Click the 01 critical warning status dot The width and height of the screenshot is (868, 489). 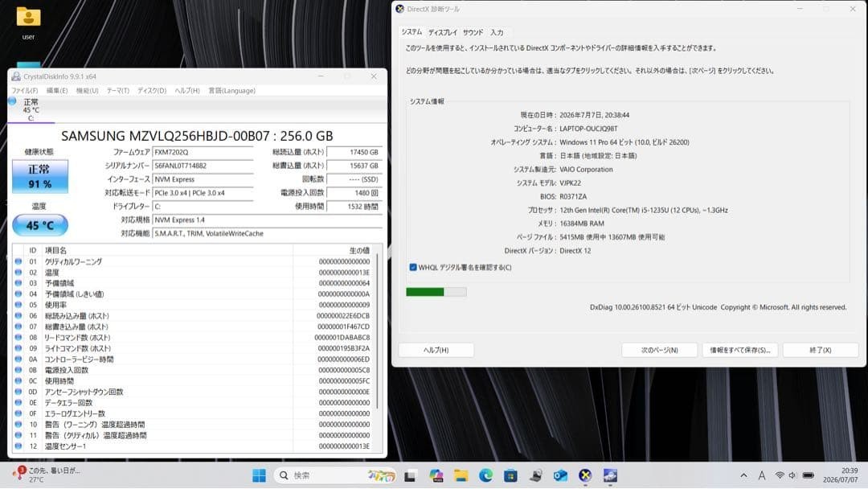point(18,261)
